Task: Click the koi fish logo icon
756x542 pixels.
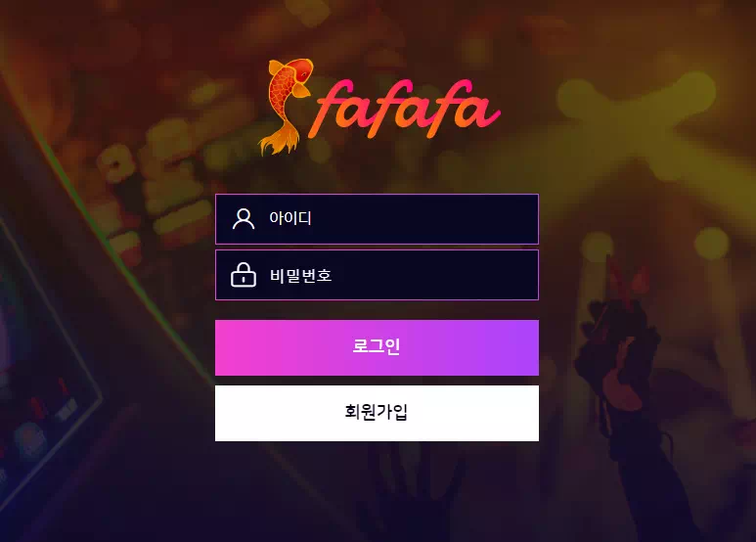Action: click(286, 107)
